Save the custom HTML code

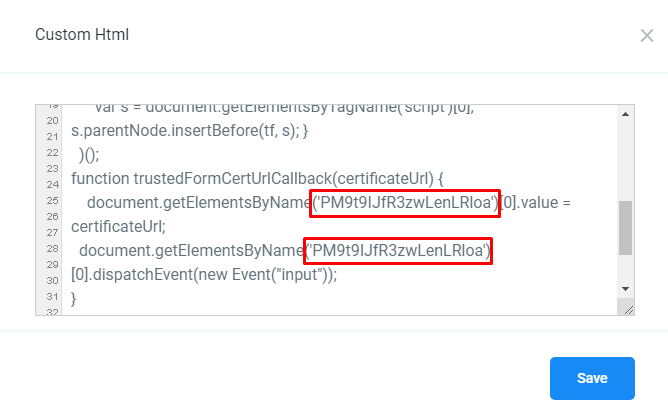tap(592, 378)
